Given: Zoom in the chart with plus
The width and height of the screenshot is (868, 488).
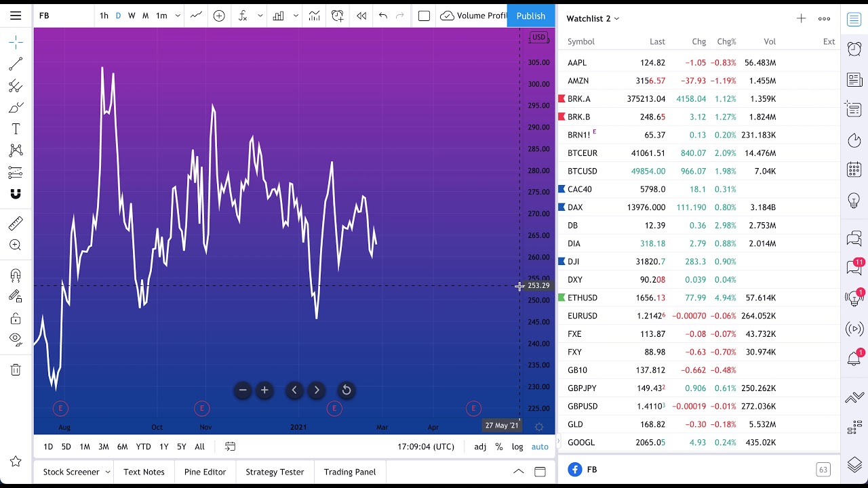Looking at the screenshot, I should pyautogui.click(x=264, y=390).
